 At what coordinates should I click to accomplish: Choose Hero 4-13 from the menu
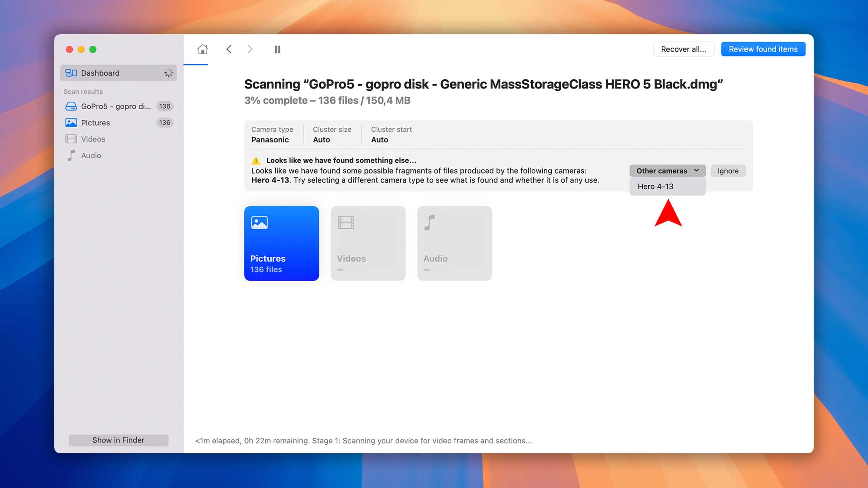click(667, 187)
